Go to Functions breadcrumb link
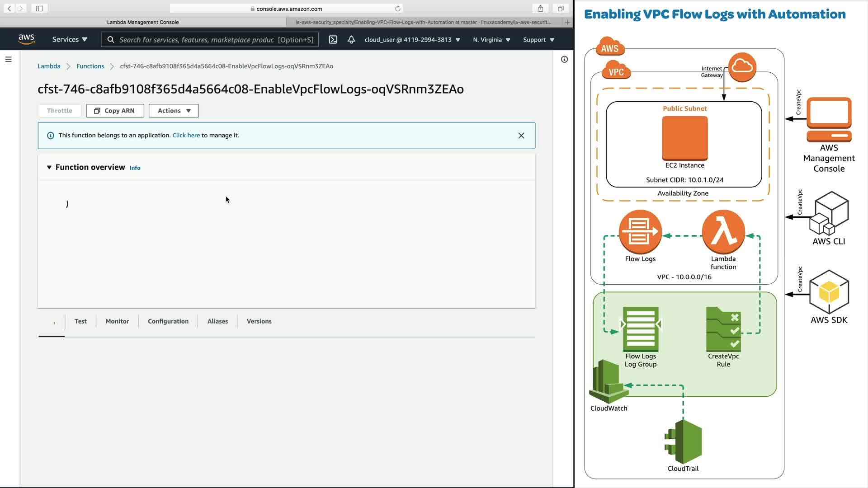 click(90, 66)
